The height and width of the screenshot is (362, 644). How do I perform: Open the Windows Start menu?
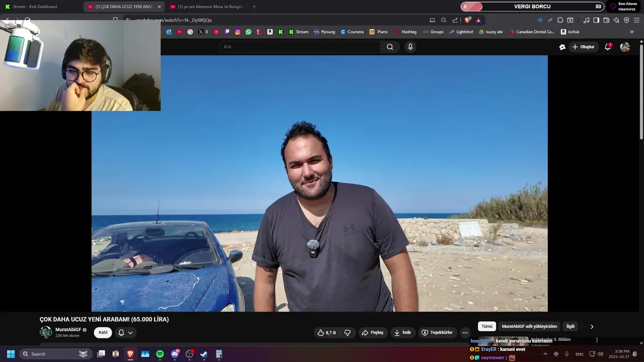[x=11, y=354]
